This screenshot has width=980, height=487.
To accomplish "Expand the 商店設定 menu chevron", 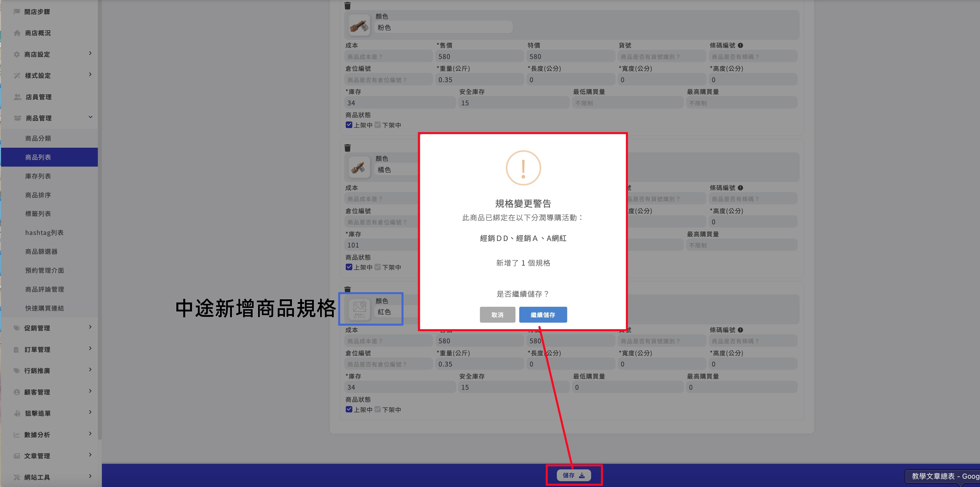I will point(90,53).
